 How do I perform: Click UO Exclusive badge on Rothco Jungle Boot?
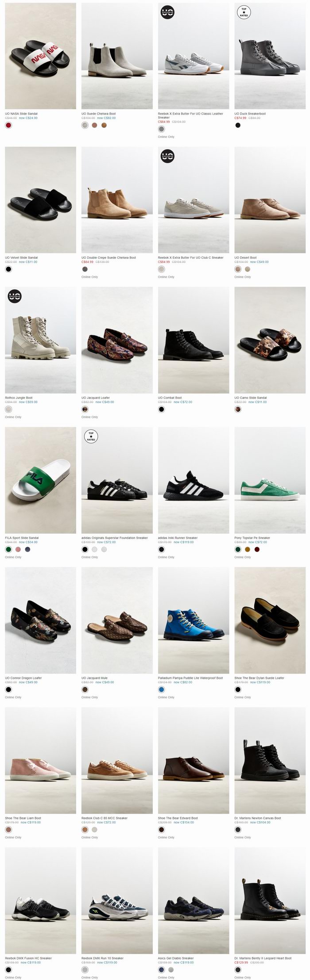[x=15, y=296]
